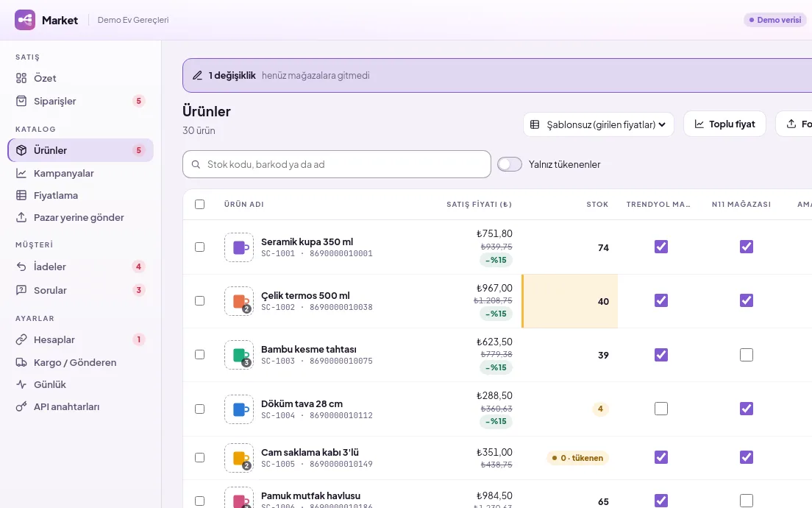
Task: Click the pencil icon in the changes banner
Action: [x=197, y=76]
